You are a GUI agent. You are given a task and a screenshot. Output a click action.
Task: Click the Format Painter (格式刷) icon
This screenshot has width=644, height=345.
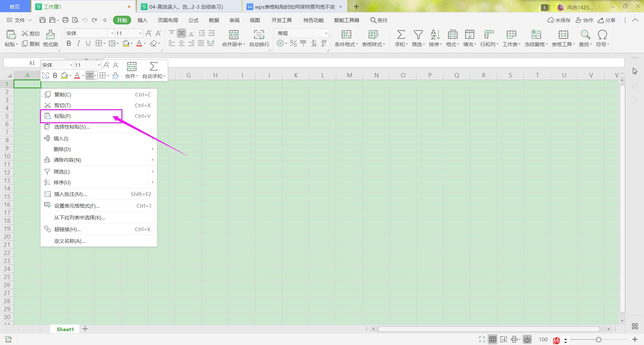[x=50, y=35]
